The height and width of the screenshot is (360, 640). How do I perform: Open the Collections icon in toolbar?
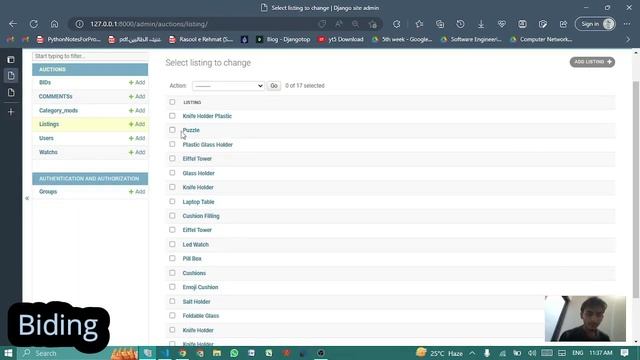[440, 24]
